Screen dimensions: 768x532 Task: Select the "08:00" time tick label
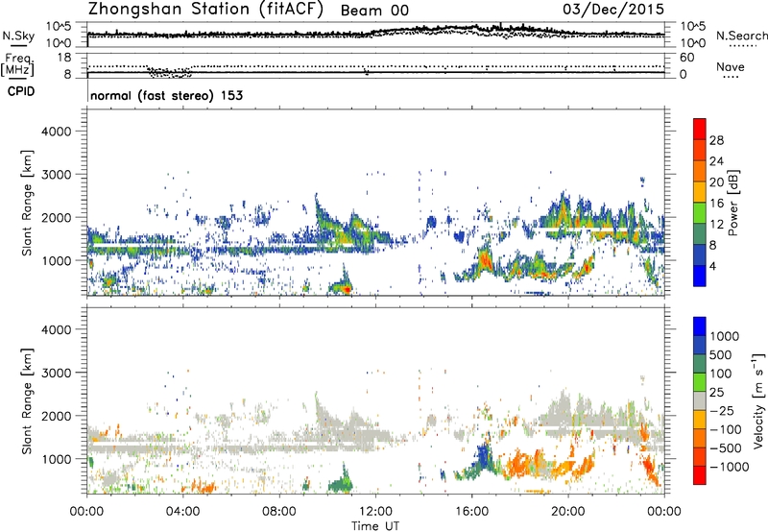coord(279,512)
